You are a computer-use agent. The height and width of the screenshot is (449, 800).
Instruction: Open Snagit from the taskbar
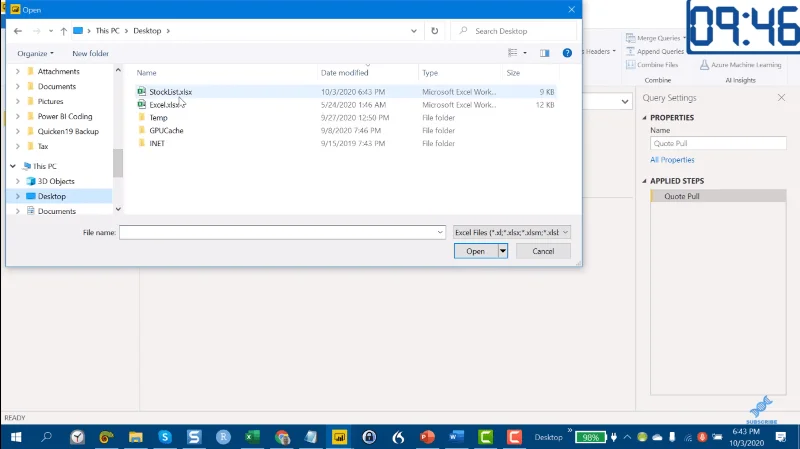(194, 437)
